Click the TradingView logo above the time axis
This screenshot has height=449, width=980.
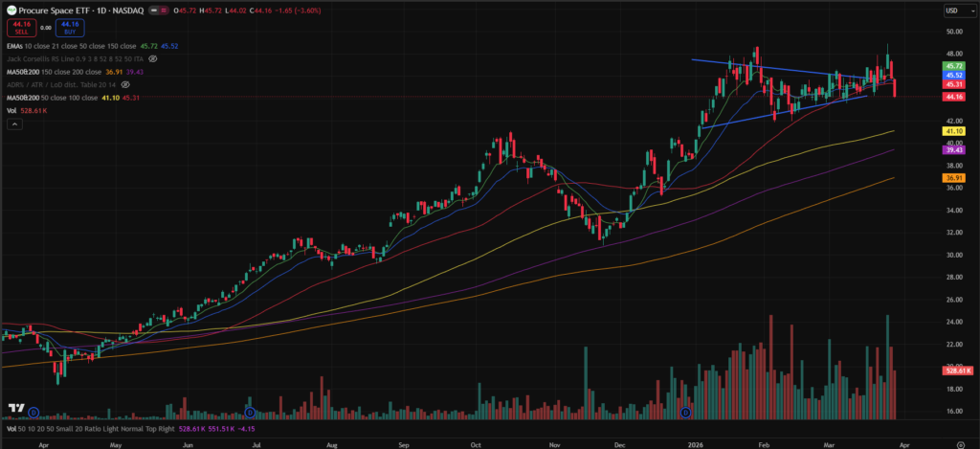[x=16, y=408]
